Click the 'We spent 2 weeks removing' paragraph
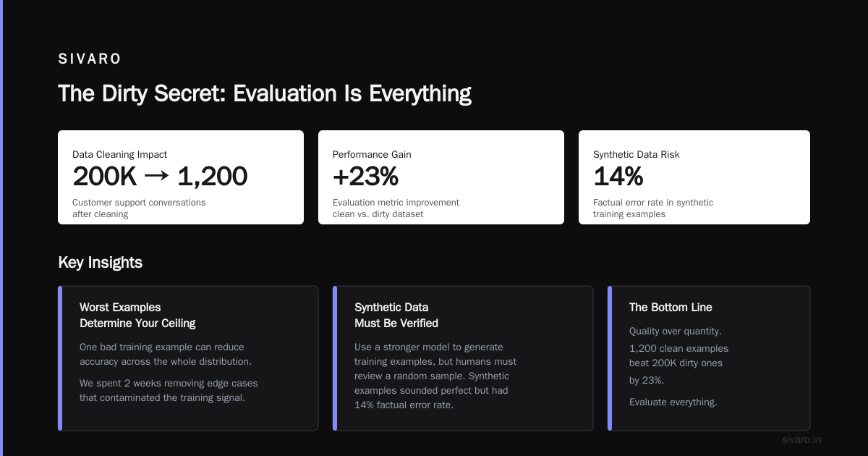This screenshot has width=868, height=456. click(169, 391)
